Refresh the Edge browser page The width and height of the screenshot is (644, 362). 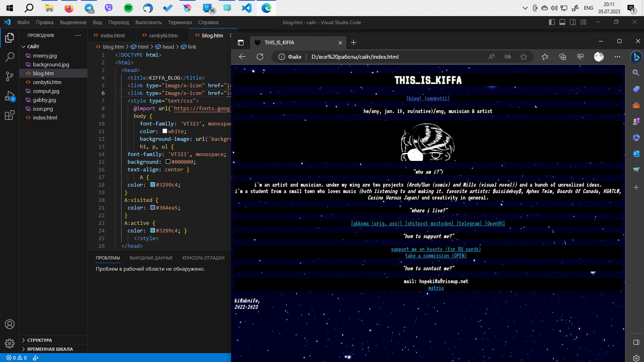pos(260,57)
